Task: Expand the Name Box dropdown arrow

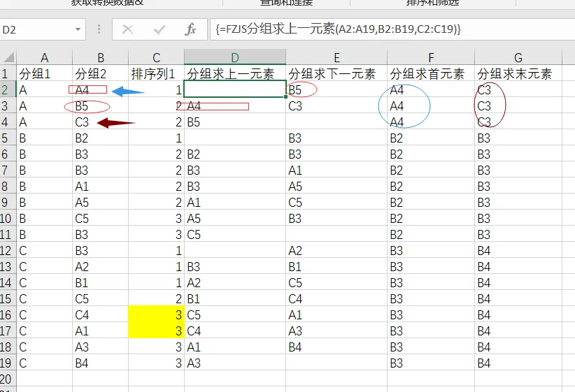Action: click(x=78, y=29)
